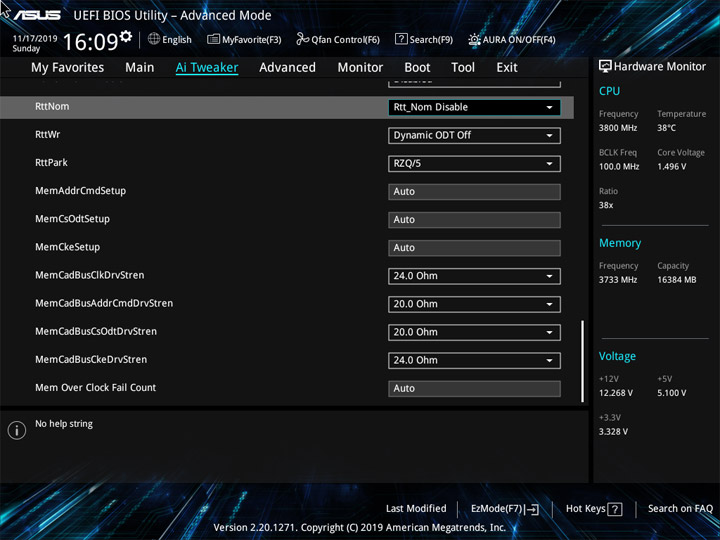Image resolution: width=720 pixels, height=540 pixels.
Task: Click Last Modified in footer
Action: tap(416, 509)
